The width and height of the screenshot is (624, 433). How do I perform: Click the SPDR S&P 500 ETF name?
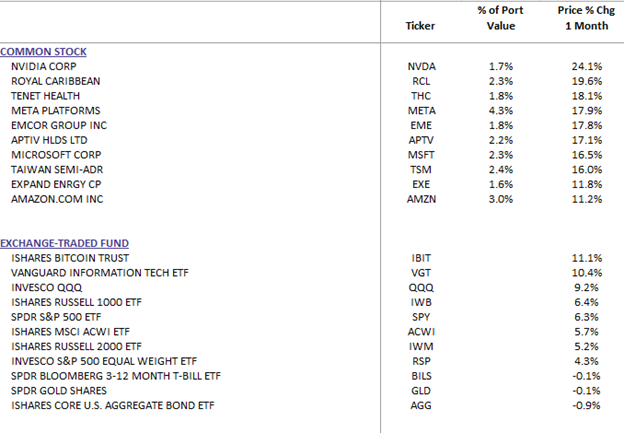(56, 317)
